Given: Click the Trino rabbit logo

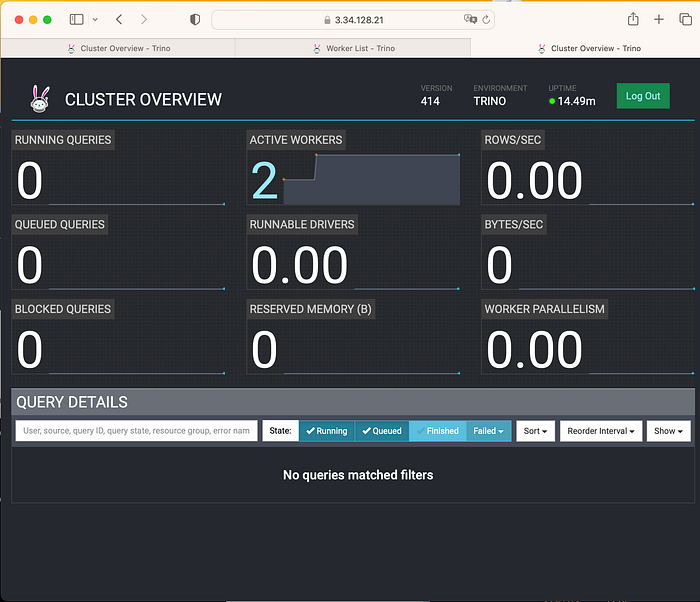Looking at the screenshot, I should pyautogui.click(x=40, y=99).
